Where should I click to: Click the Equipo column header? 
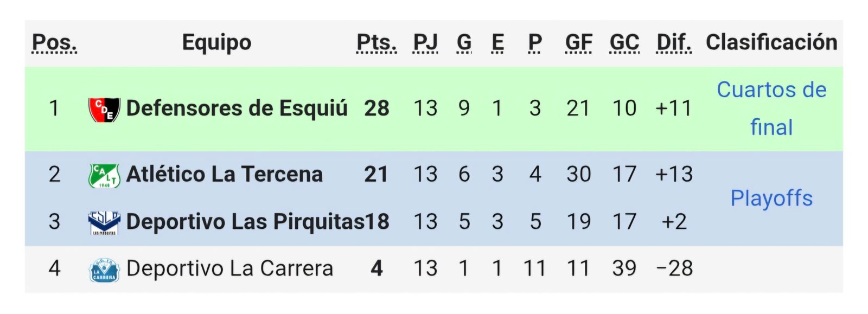click(216, 42)
